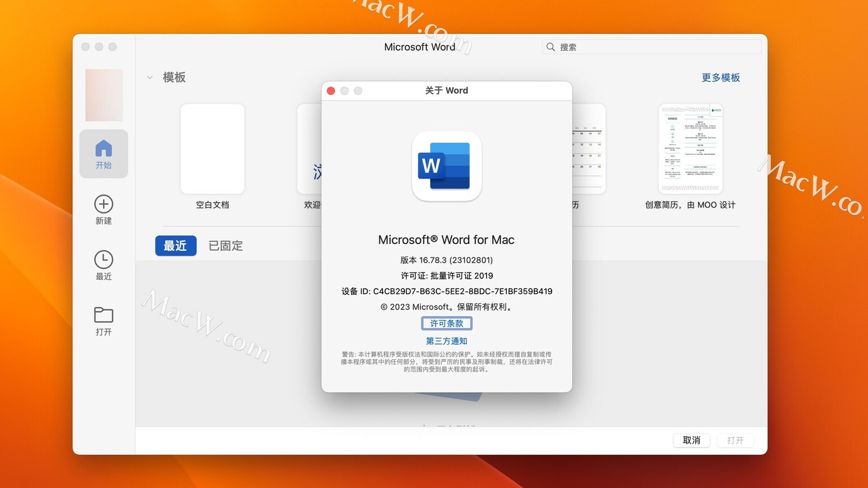Click the search (搜索) input field
This screenshot has height=488, width=868.
[652, 47]
